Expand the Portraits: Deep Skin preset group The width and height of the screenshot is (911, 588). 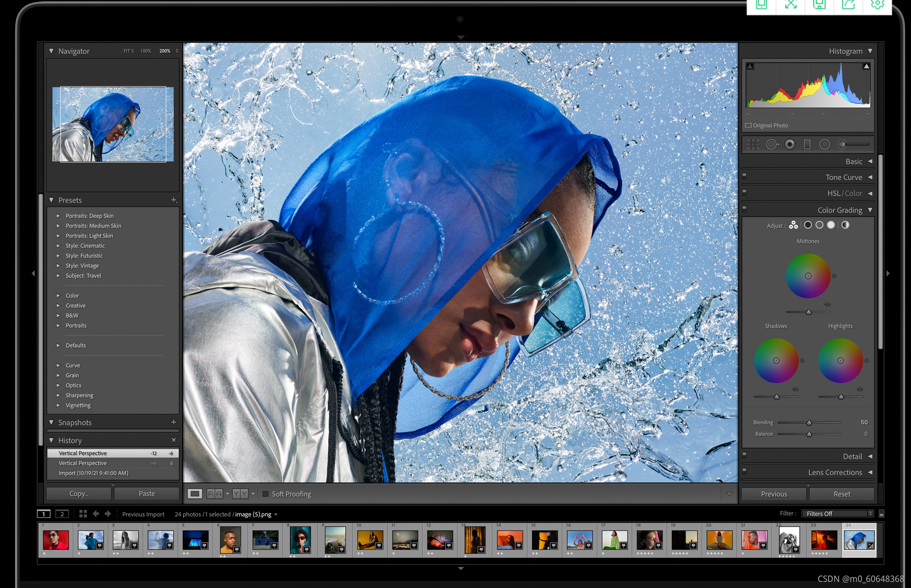point(58,216)
